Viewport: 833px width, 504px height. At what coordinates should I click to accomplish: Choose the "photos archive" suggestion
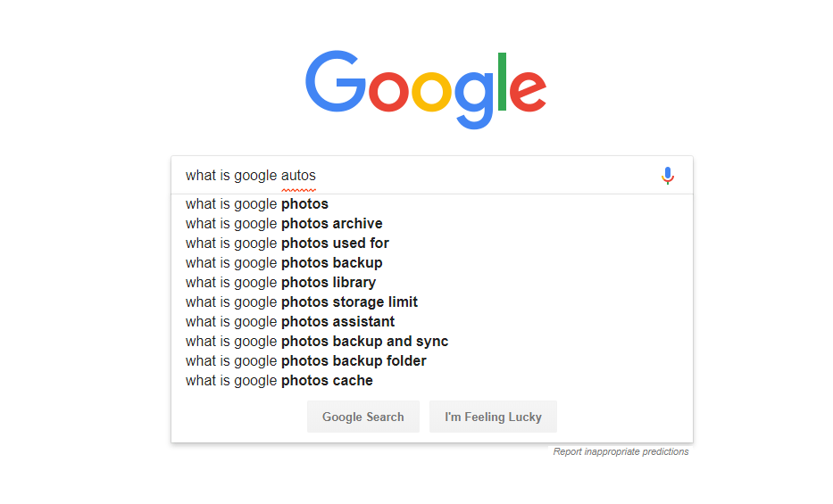pyautogui.click(x=284, y=224)
